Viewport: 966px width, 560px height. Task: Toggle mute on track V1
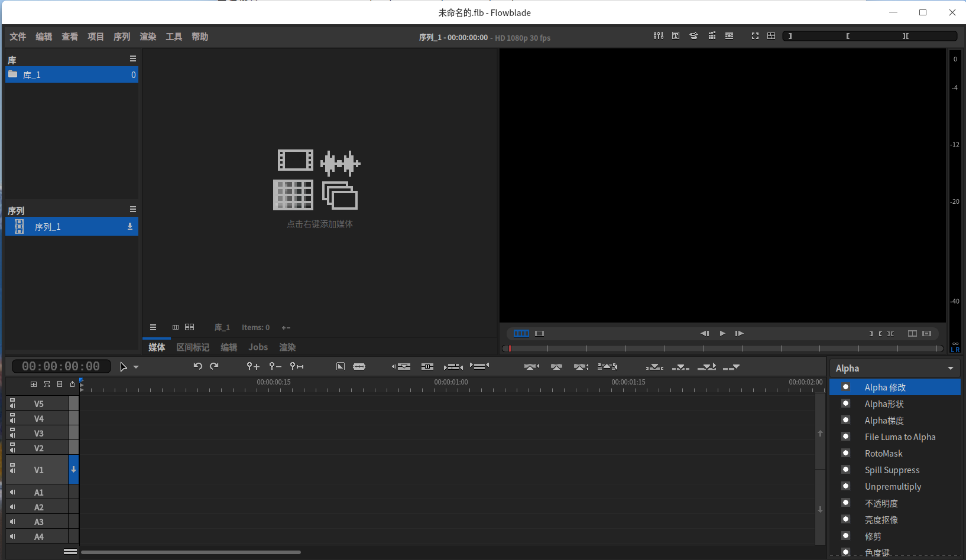12,470
